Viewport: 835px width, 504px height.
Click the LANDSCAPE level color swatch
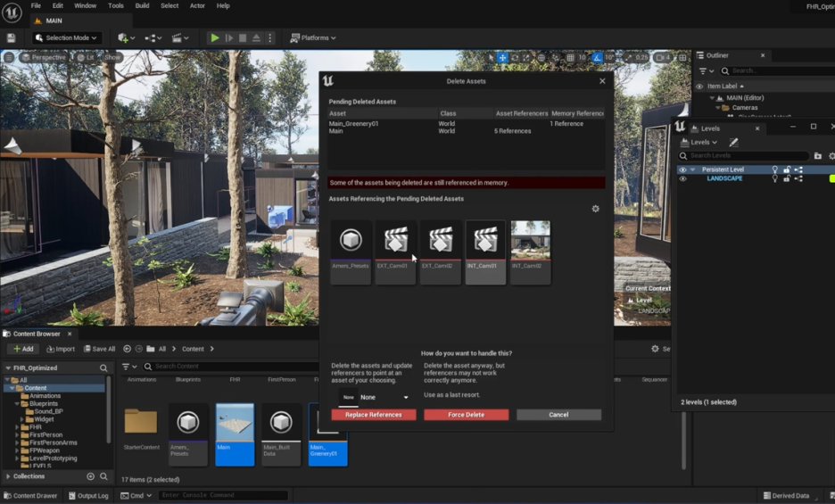(x=832, y=179)
